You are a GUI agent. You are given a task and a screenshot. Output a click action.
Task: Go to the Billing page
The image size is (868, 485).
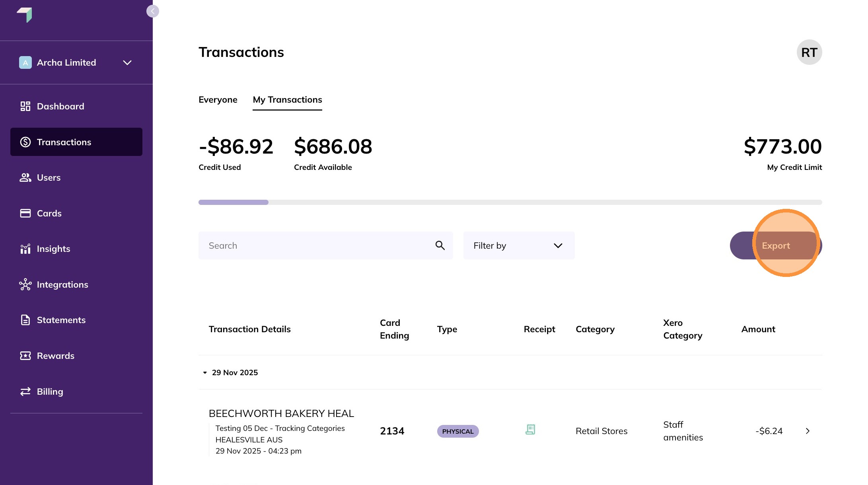(x=50, y=392)
